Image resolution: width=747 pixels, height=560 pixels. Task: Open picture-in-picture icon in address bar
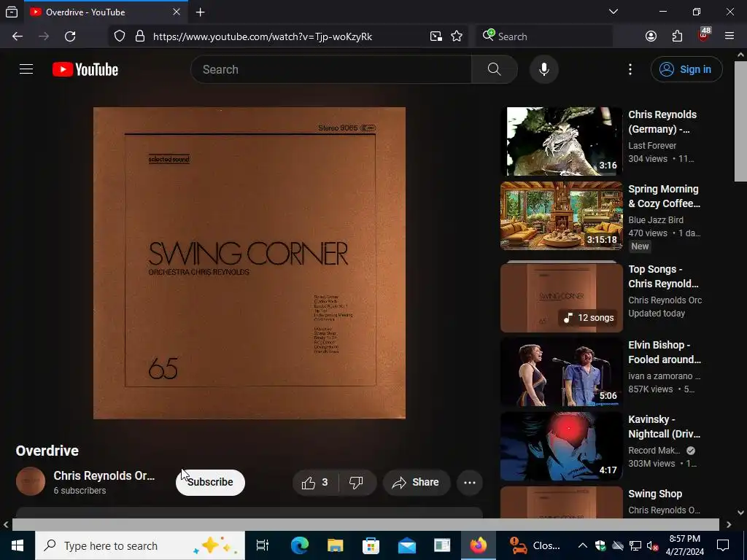pos(436,36)
